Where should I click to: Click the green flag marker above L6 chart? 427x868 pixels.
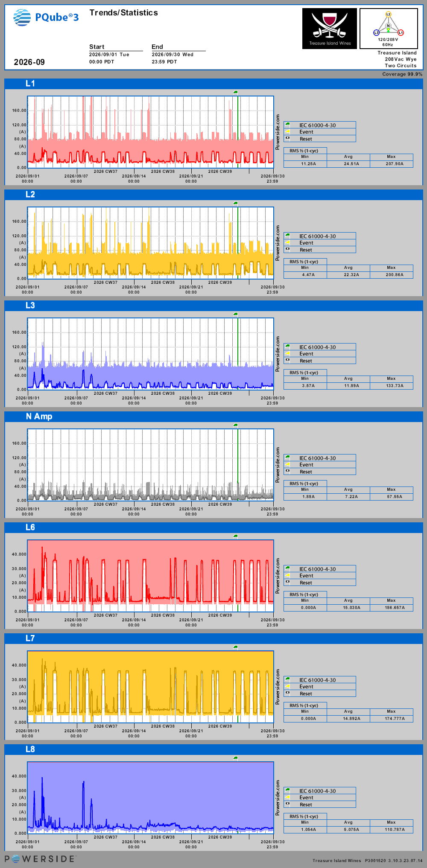pos(235,536)
